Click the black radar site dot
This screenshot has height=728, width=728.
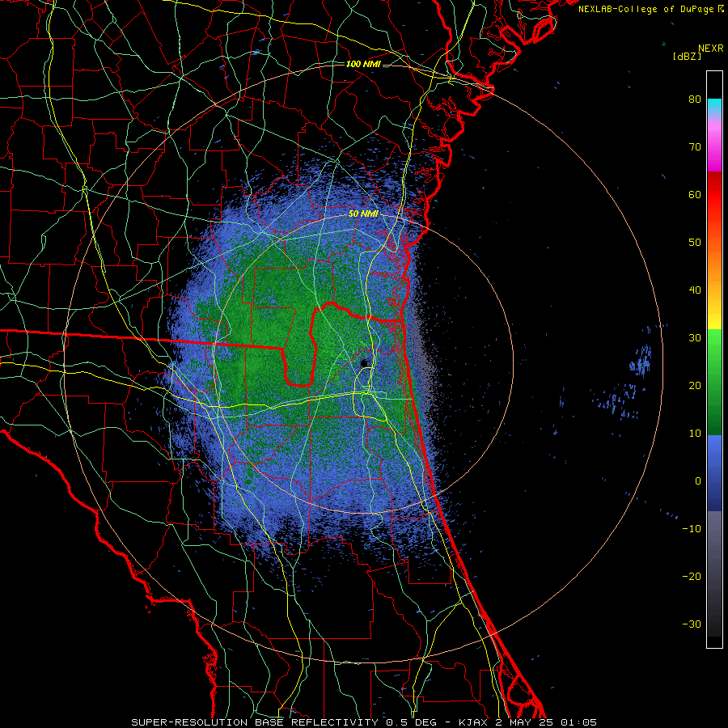[364, 362]
